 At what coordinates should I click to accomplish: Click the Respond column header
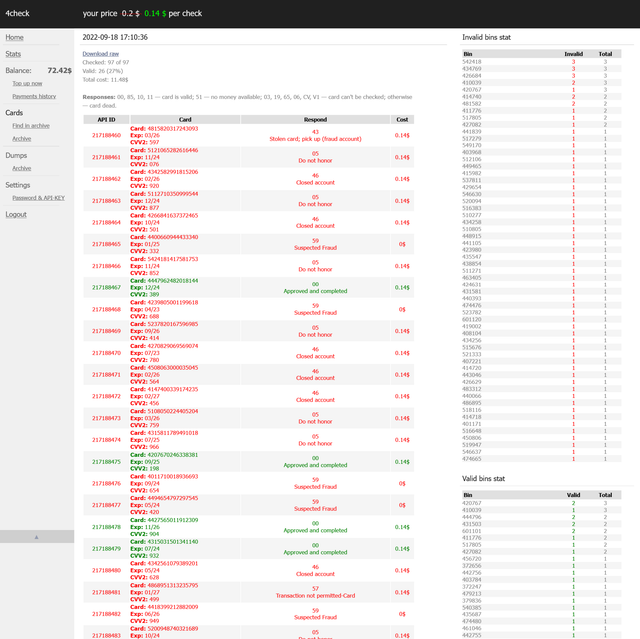pyautogui.click(x=315, y=120)
